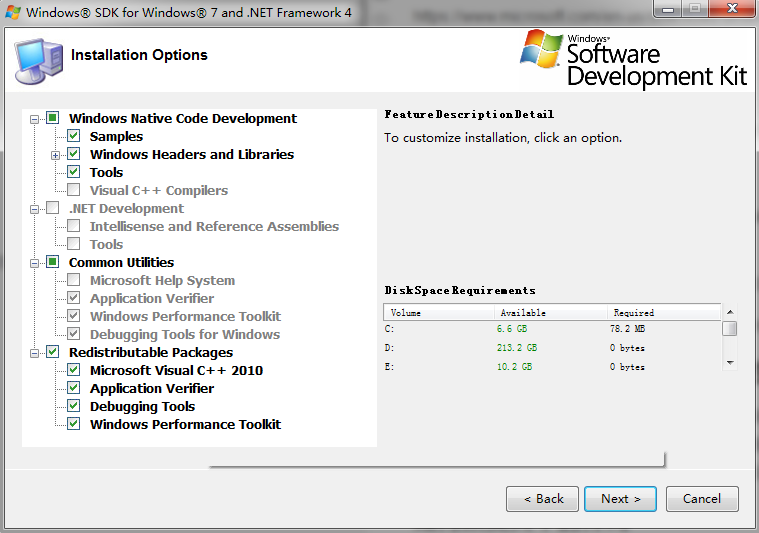
Task: Select Visual C++ Compilers label
Action: coord(159,190)
